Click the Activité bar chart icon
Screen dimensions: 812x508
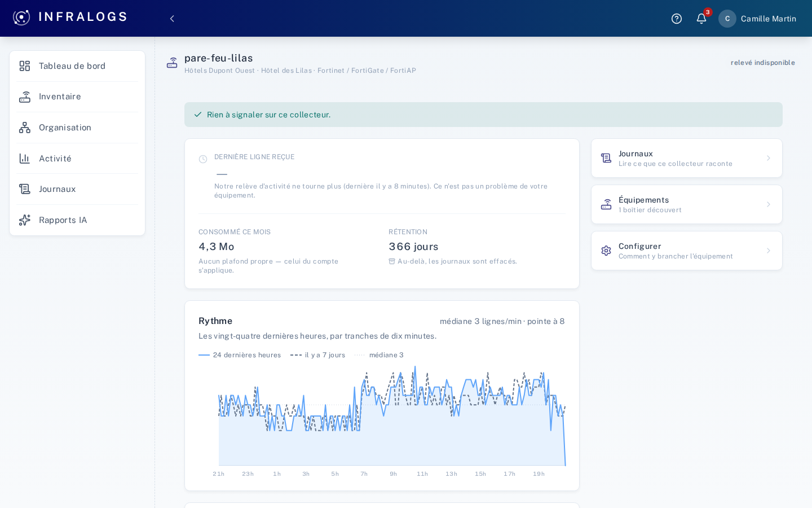(x=25, y=159)
